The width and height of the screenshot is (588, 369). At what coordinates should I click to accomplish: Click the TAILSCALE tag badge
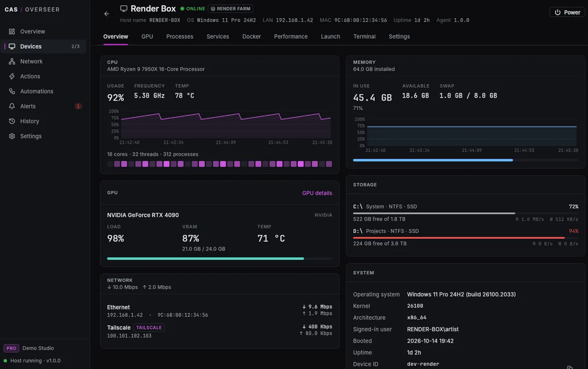tap(149, 327)
